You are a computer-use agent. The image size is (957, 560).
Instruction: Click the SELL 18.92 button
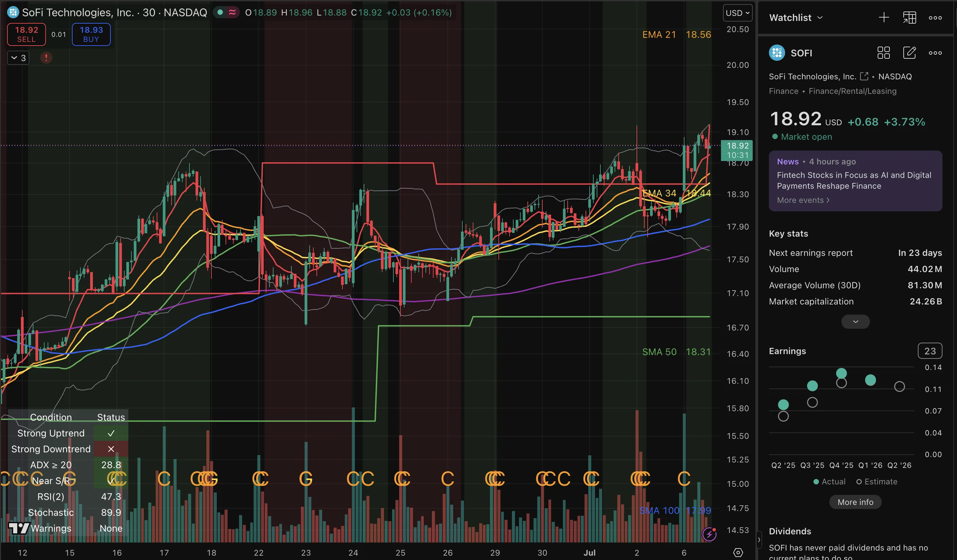pyautogui.click(x=26, y=34)
